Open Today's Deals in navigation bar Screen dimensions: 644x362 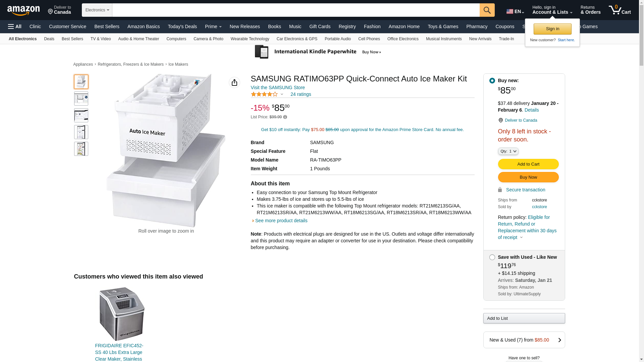click(182, 26)
